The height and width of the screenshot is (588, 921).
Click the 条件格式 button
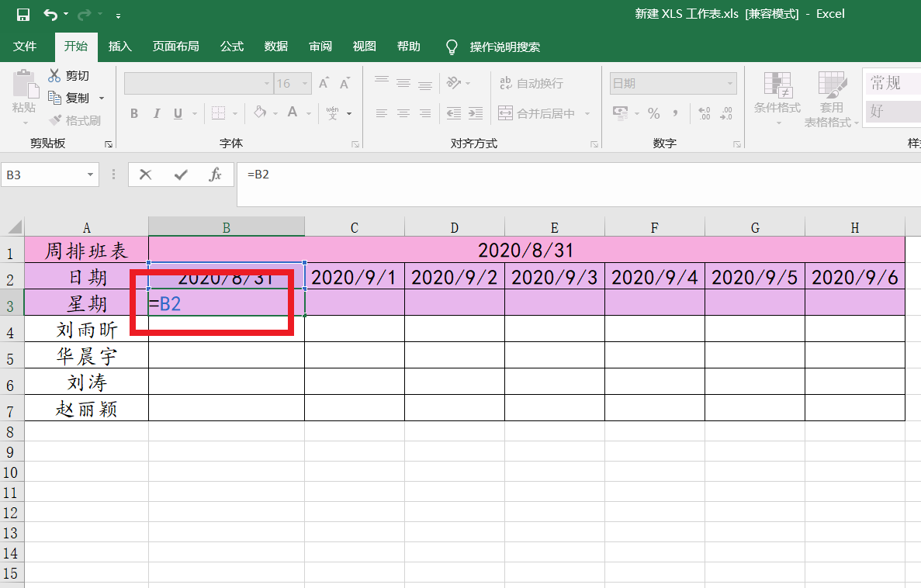777,98
